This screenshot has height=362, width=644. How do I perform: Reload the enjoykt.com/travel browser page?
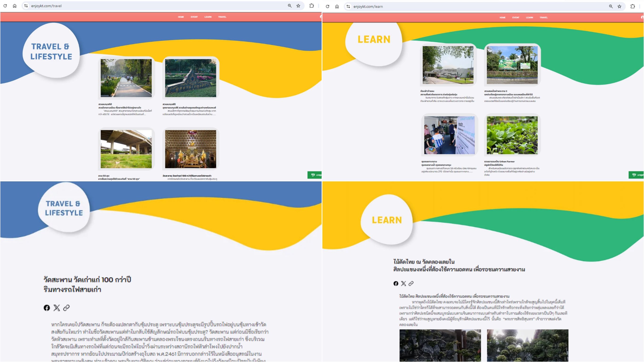pos(5,6)
